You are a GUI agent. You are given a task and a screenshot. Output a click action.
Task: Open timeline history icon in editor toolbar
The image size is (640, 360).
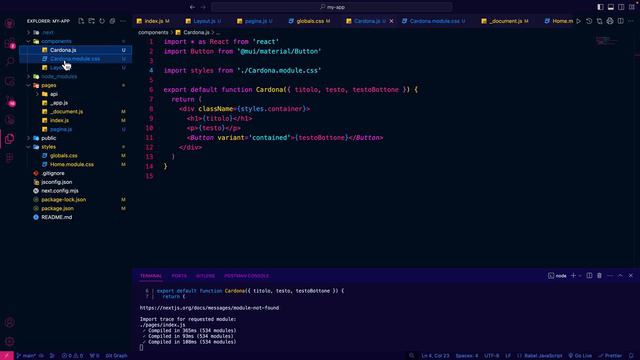[x=589, y=21]
